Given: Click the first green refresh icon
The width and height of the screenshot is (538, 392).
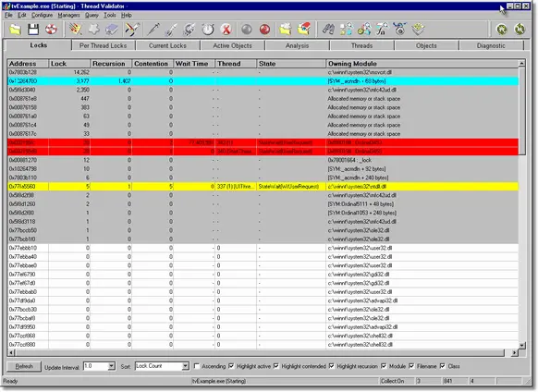Looking at the screenshot, I should pos(502,30).
